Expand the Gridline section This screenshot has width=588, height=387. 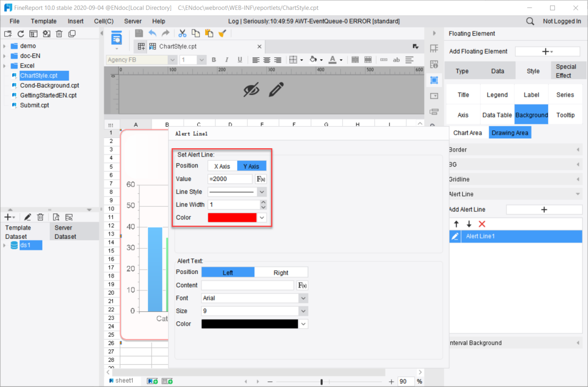578,179
